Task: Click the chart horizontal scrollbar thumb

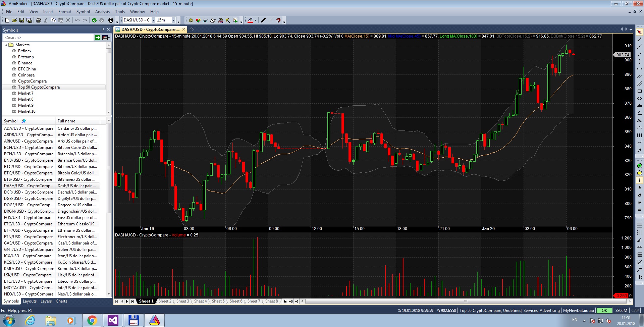Action: tap(466, 301)
